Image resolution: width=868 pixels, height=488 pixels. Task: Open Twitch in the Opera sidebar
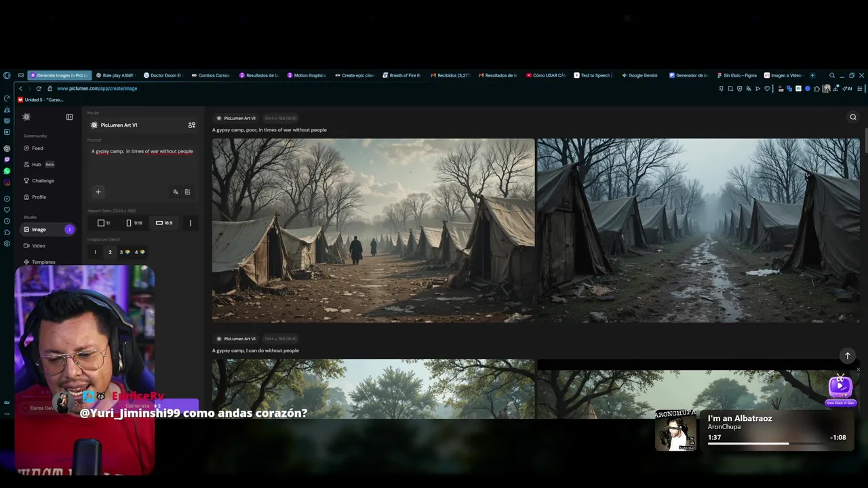(x=7, y=160)
